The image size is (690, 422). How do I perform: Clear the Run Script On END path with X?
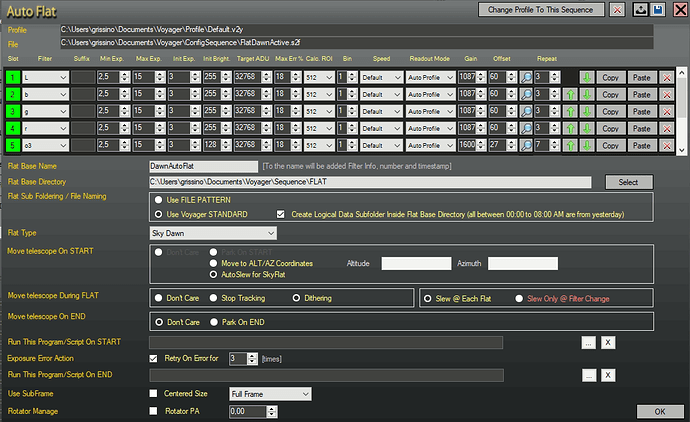click(608, 375)
